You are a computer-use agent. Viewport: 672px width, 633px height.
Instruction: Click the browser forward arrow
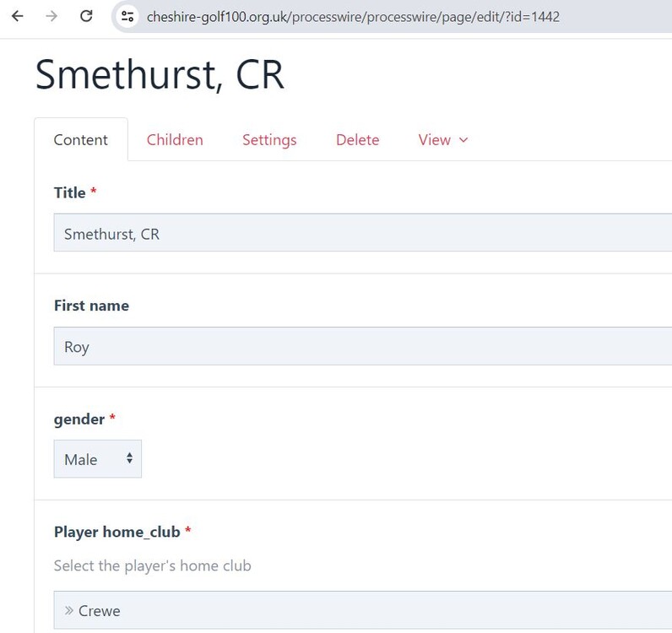pos(51,16)
